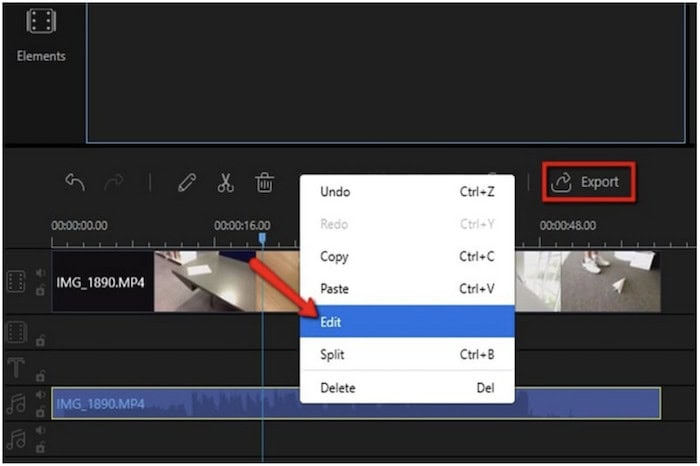Select Paste in the context menu
The image size is (700, 466).
[407, 289]
